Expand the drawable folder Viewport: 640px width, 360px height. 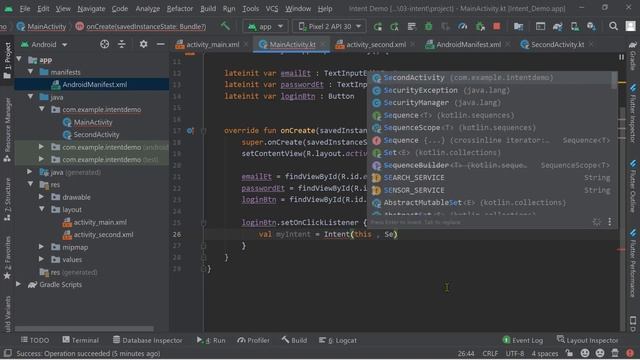[x=41, y=197]
